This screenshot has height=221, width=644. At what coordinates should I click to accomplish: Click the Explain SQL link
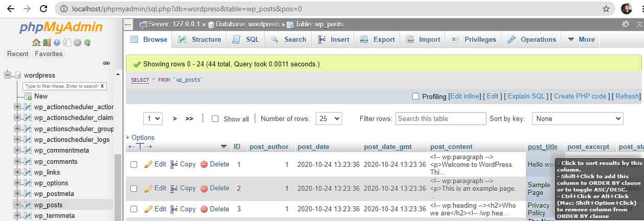tap(526, 96)
